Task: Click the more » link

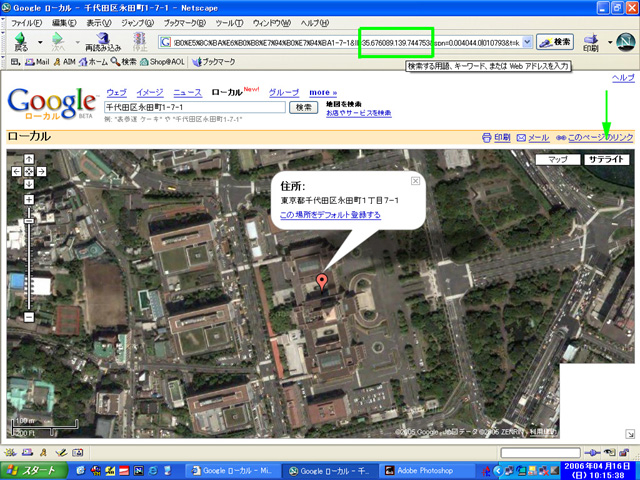Action: (323, 93)
